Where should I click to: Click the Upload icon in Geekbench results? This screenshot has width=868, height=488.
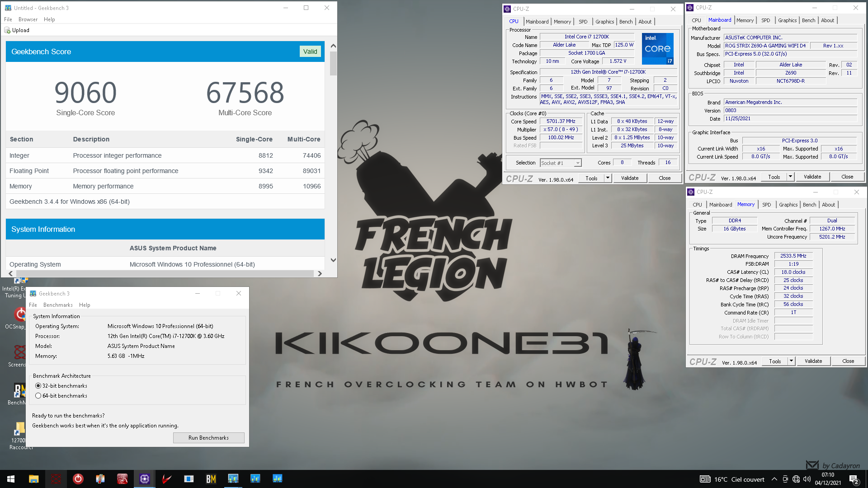pyautogui.click(x=7, y=30)
